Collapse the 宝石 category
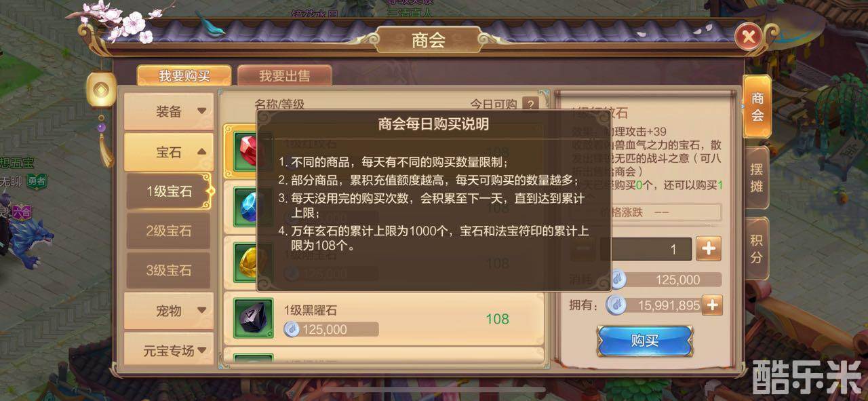Image resolution: width=868 pixels, height=401 pixels. point(168,152)
